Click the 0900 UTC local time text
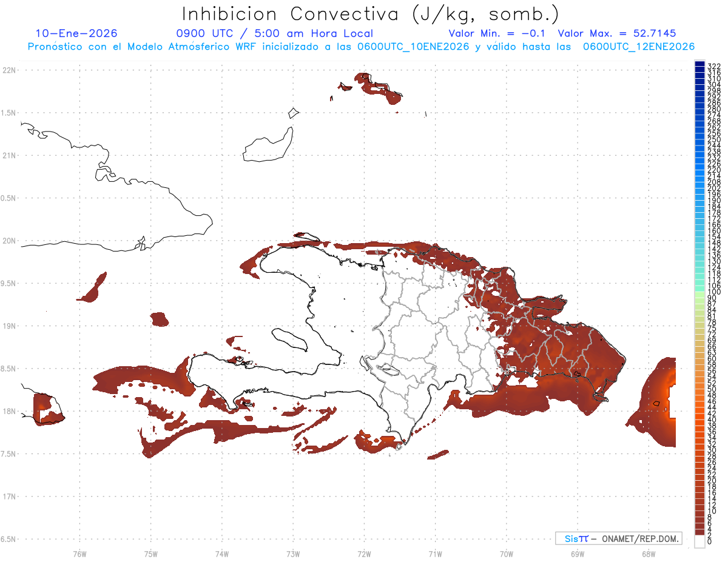The height and width of the screenshot is (562, 728). (275, 33)
